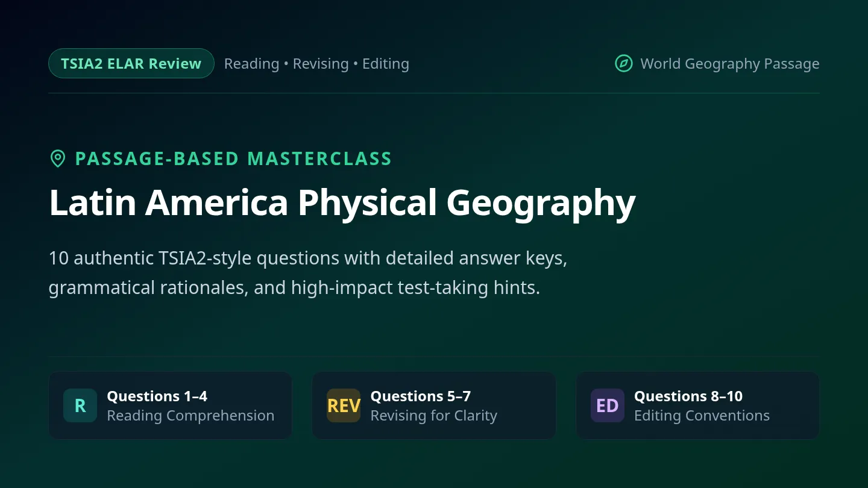
Task: Click the description starting 10 authentic TSIA2-style questions
Action: (x=308, y=273)
